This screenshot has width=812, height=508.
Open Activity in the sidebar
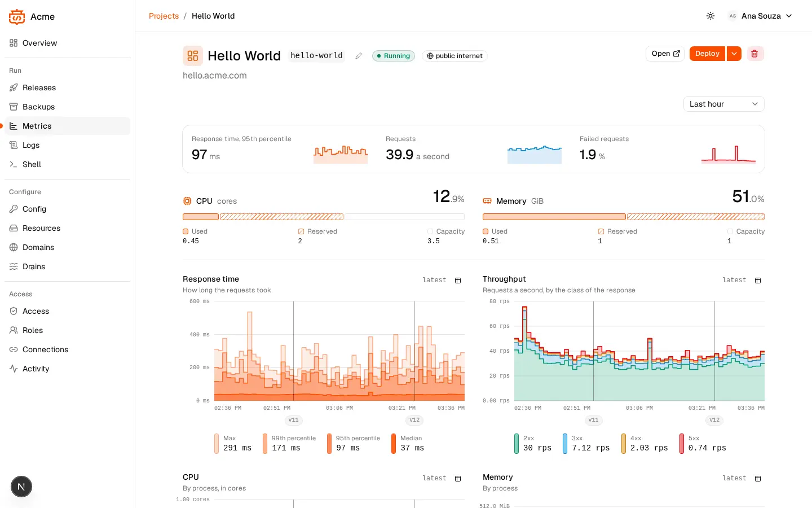(68, 369)
